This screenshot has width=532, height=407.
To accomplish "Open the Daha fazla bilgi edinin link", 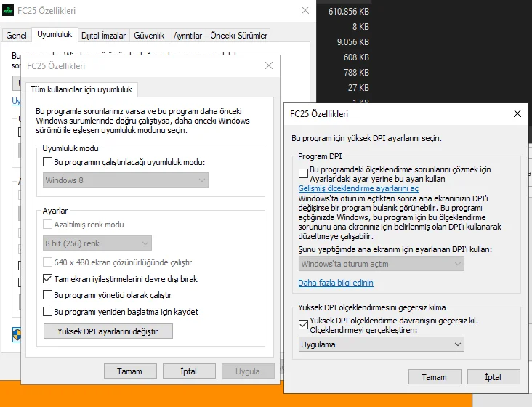I will [336, 283].
